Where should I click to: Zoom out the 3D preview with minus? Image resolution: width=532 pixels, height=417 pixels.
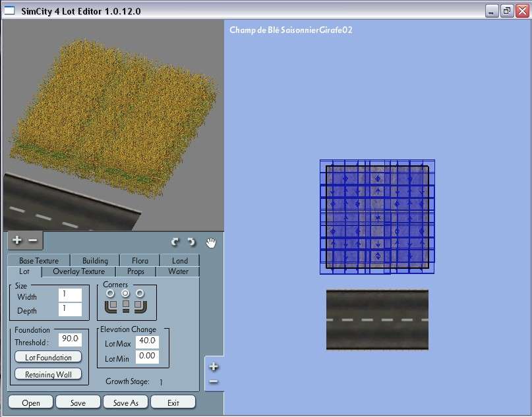33,240
